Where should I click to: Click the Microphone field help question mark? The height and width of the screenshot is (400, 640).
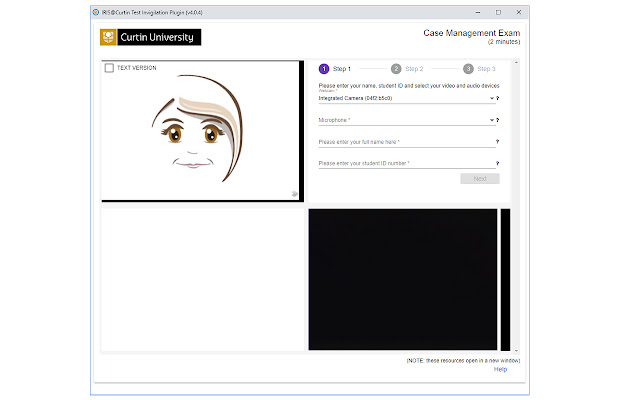(x=498, y=120)
